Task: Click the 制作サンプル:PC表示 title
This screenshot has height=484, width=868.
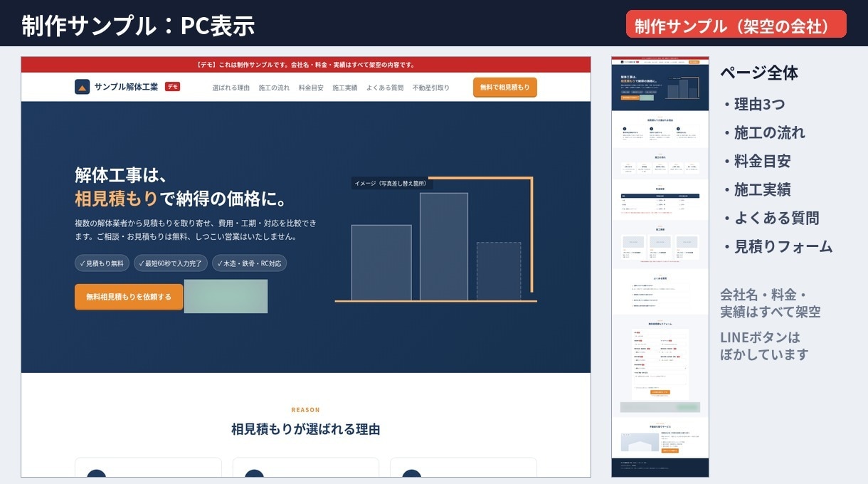Action: (x=138, y=26)
